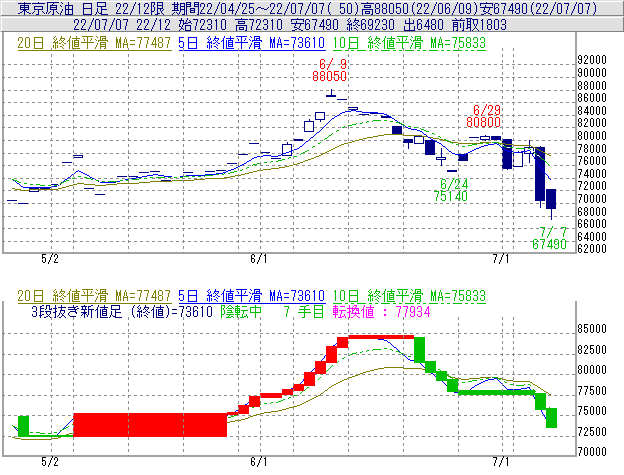Image resolution: width=624 pixels, height=475 pixels.
Task: Click the 前取1803 value in header
Action: (479, 25)
